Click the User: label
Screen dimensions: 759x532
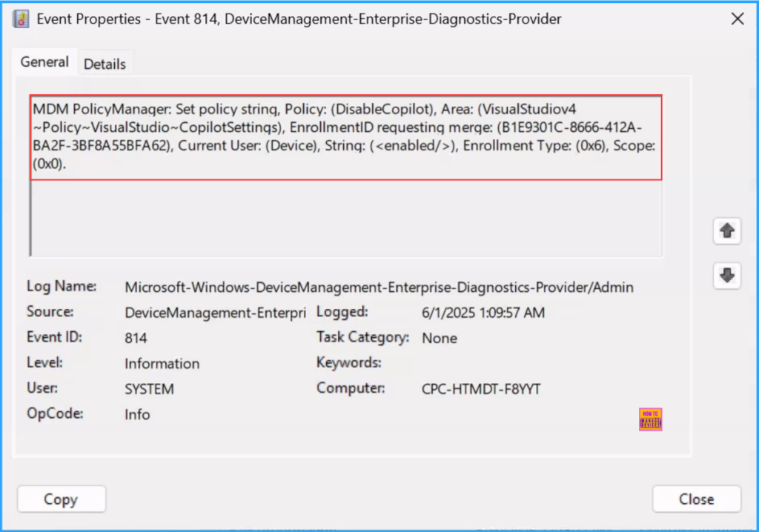(x=42, y=388)
